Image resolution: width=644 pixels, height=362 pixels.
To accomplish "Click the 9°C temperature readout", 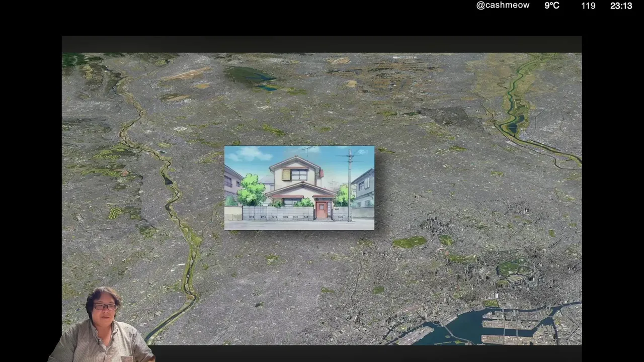I will tap(552, 6).
